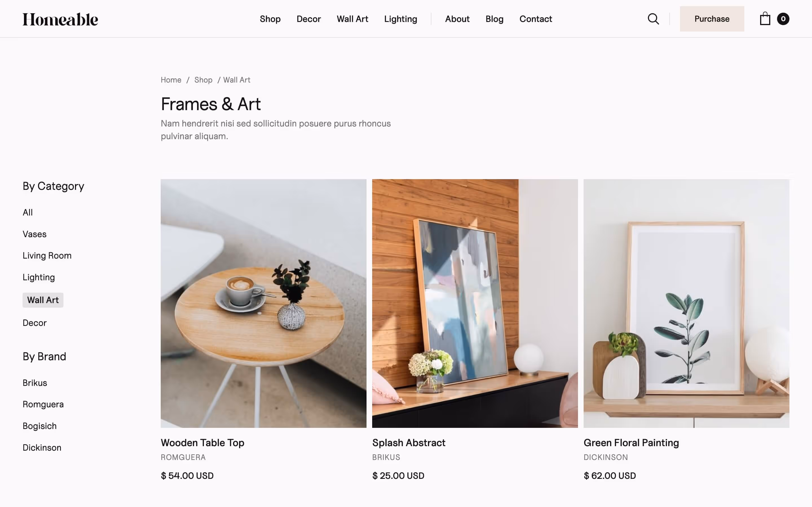Open the Contact page link
812x507 pixels.
click(x=535, y=19)
